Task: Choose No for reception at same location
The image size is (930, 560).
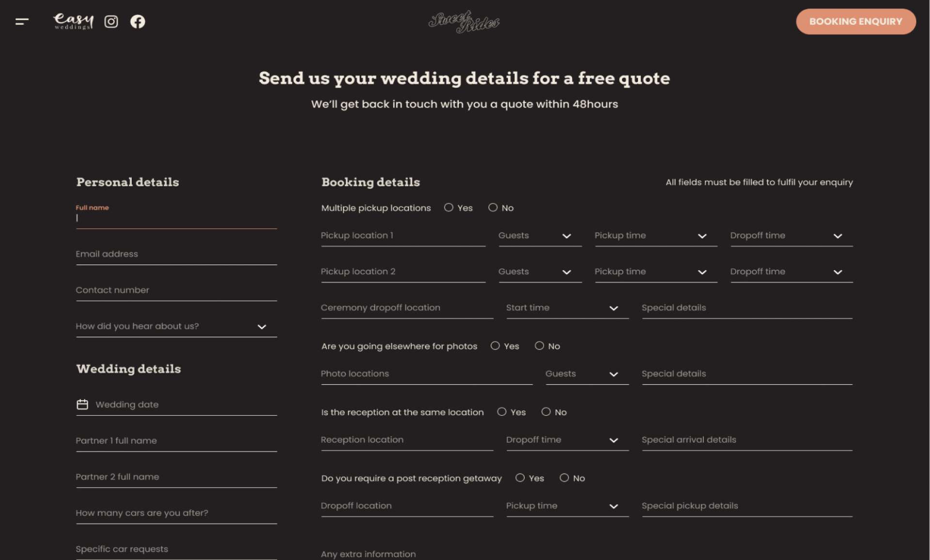Action: click(546, 412)
